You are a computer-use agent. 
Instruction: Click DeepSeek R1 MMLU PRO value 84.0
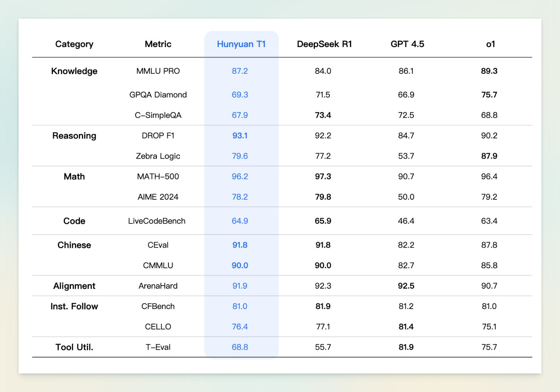tap(323, 71)
